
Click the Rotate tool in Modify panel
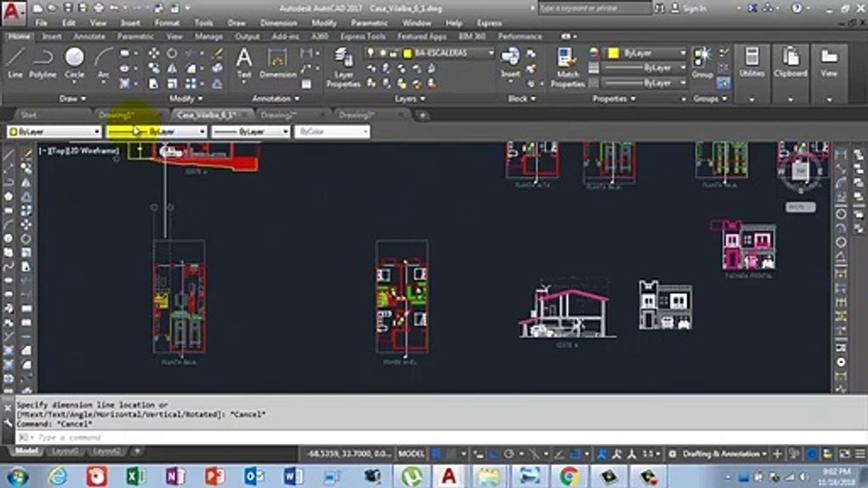click(172, 53)
